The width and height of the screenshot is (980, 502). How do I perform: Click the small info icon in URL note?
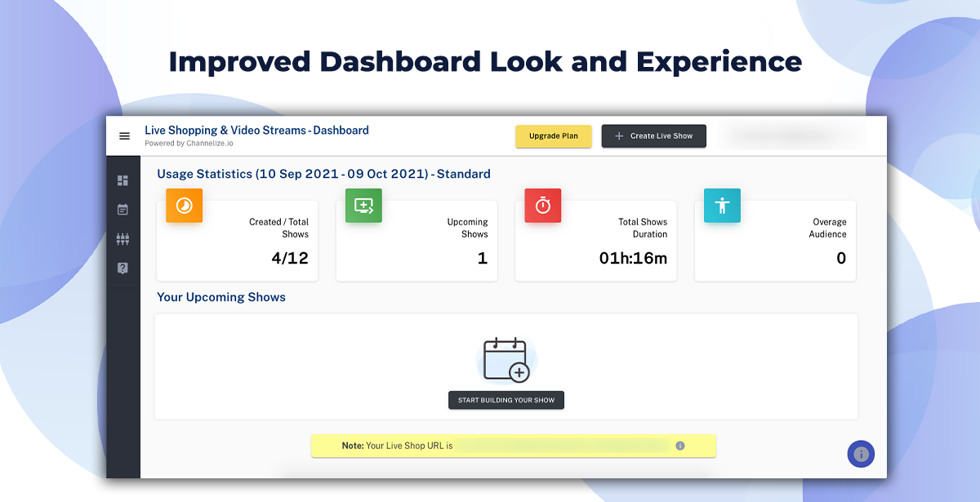tap(680, 446)
